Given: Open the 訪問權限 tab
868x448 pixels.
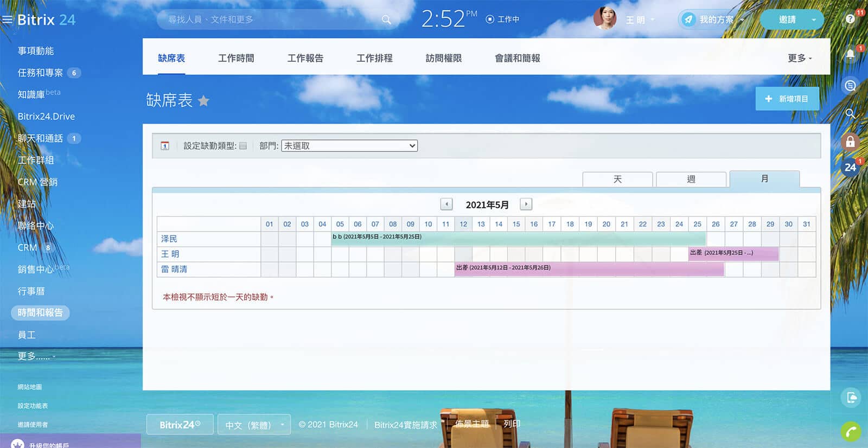Looking at the screenshot, I should click(x=444, y=58).
